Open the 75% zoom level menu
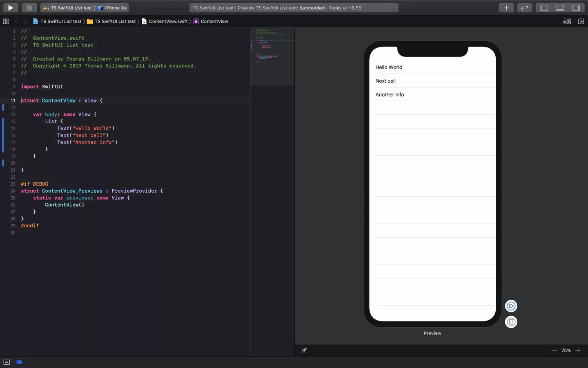 [x=566, y=350]
